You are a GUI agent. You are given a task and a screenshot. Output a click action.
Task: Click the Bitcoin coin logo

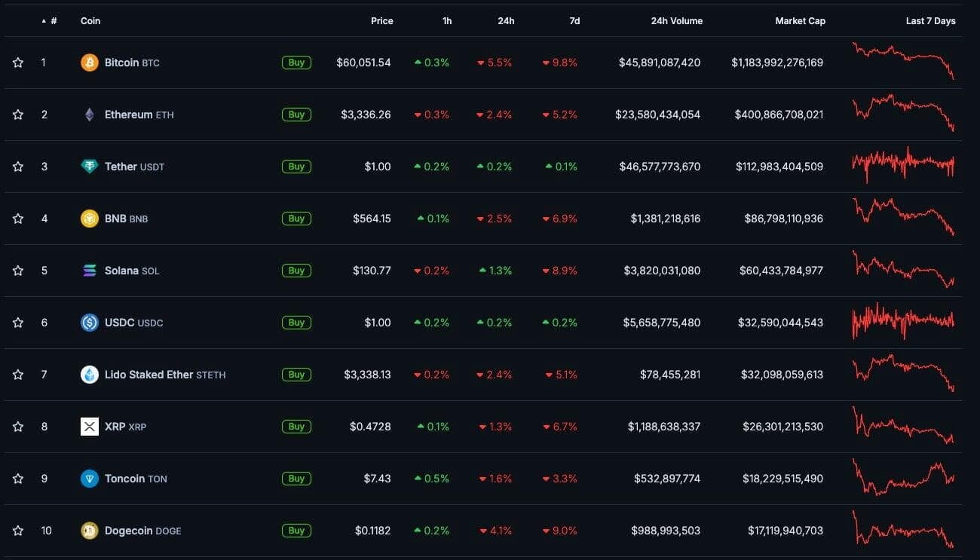pos(90,63)
